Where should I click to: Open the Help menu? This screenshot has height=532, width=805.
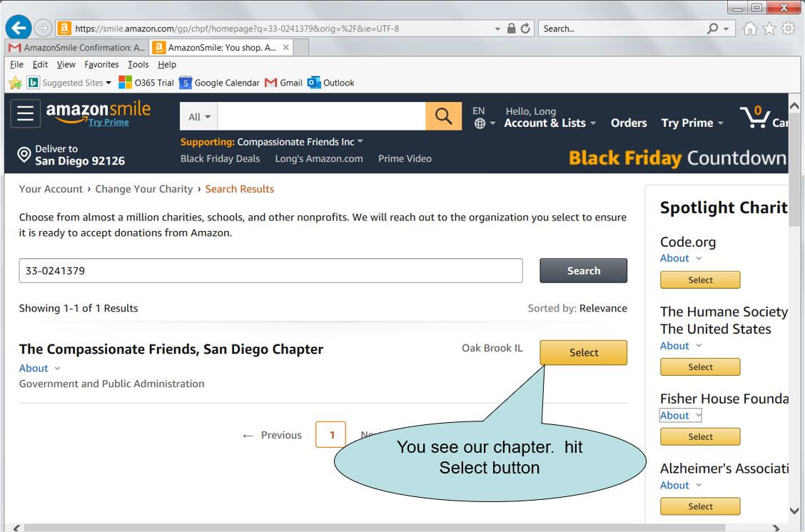[167, 64]
